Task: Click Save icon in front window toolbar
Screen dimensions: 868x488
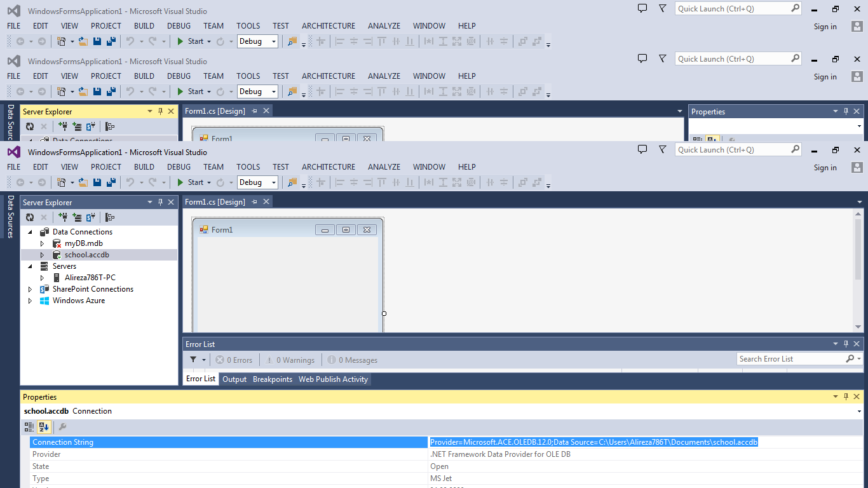Action: (97, 182)
